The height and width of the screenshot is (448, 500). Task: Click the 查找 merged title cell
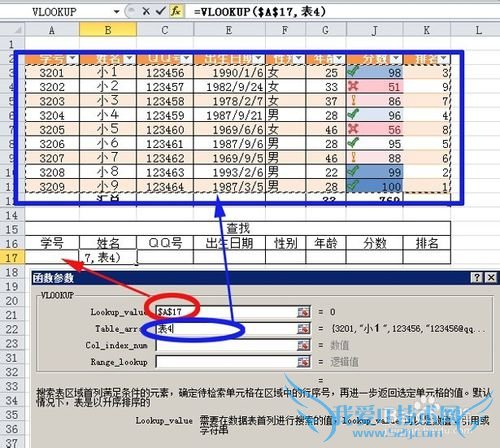238,229
